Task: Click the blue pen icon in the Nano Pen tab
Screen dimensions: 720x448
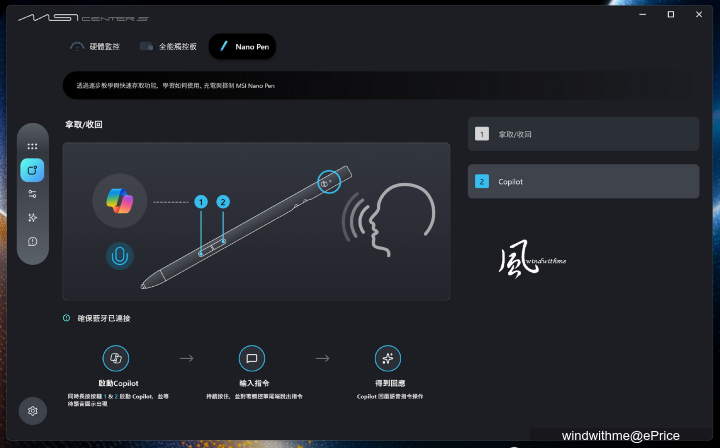Action: click(224, 46)
